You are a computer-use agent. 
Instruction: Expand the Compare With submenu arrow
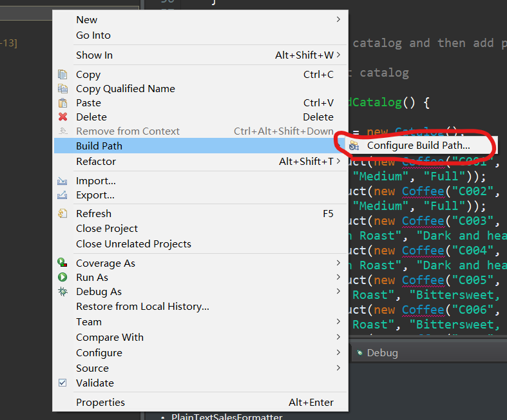pyautogui.click(x=338, y=337)
